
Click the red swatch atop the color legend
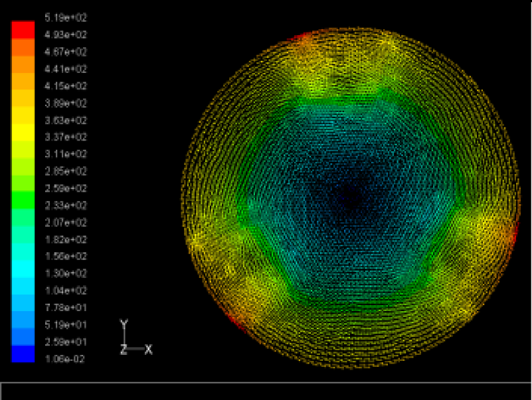22,29
